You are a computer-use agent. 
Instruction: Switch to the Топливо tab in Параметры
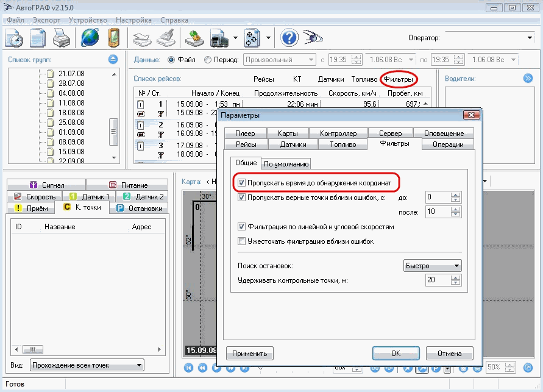pyautogui.click(x=342, y=144)
